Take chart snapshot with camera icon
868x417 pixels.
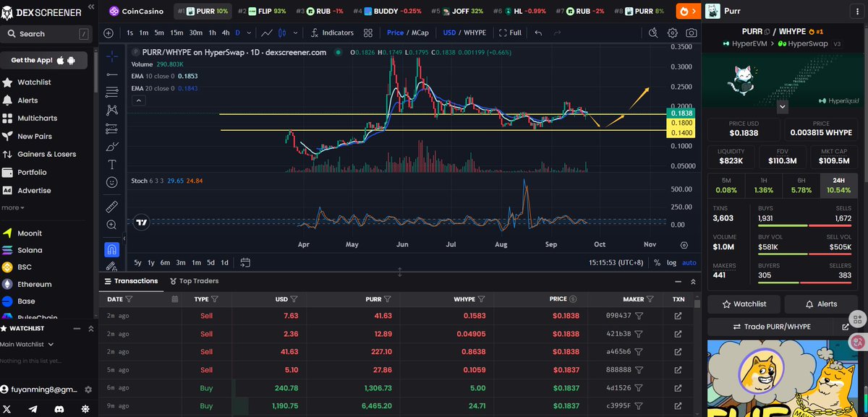[x=692, y=33]
